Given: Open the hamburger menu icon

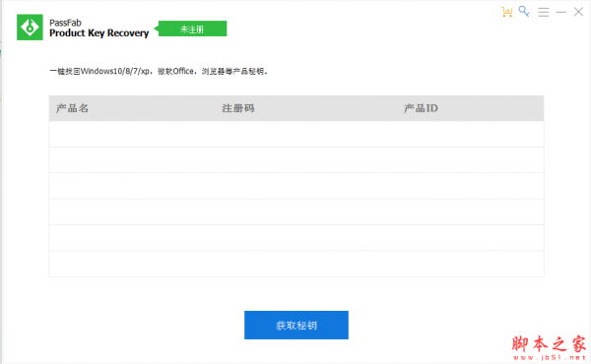Looking at the screenshot, I should 543,12.
